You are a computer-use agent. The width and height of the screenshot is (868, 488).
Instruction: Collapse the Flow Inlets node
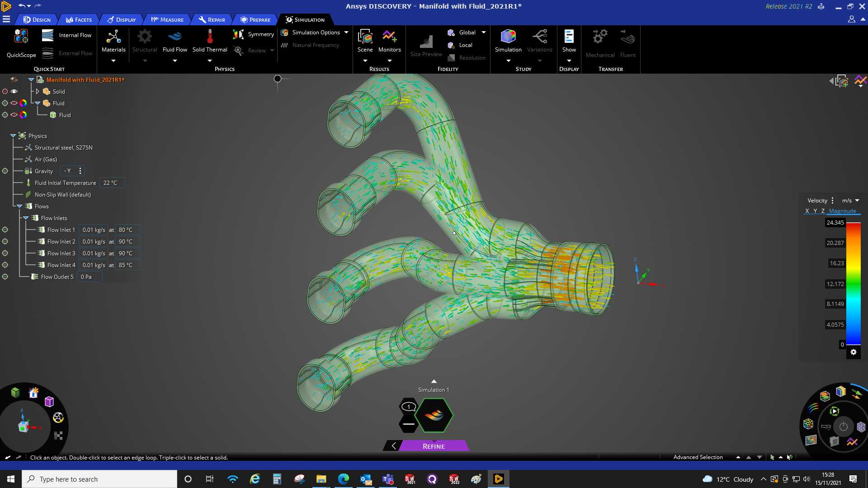click(x=26, y=218)
